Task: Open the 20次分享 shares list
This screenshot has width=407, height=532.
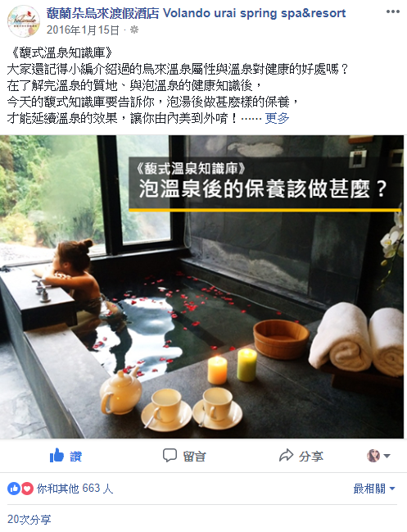Action: [29, 520]
